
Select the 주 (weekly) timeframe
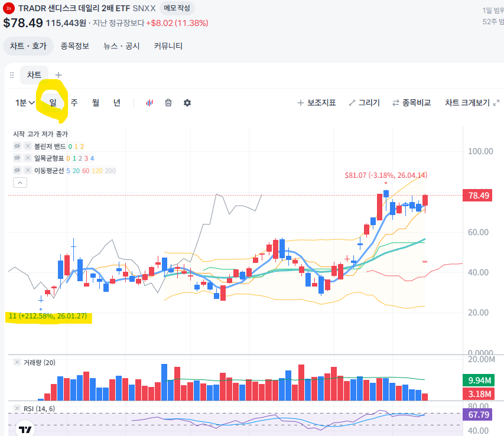74,103
